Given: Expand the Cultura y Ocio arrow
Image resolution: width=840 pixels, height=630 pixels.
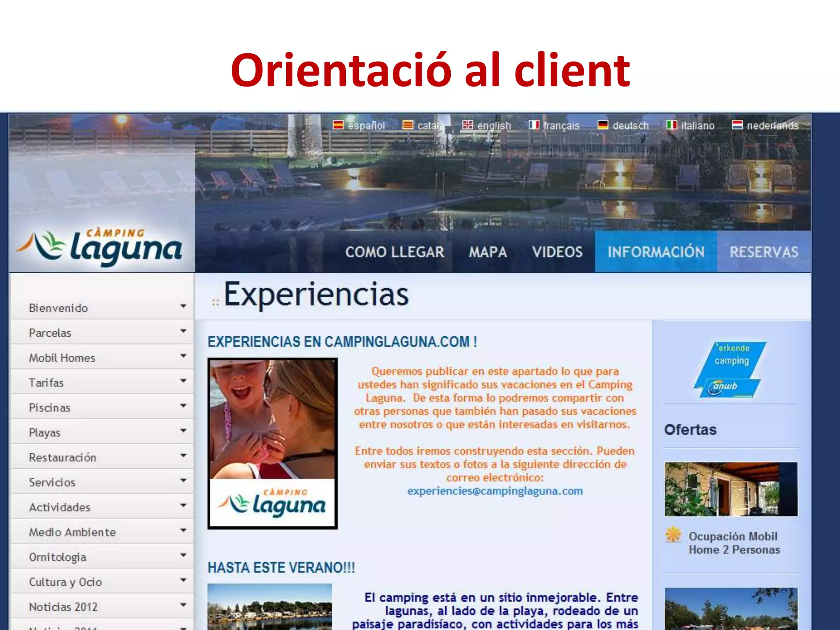Looking at the screenshot, I should click(x=183, y=580).
